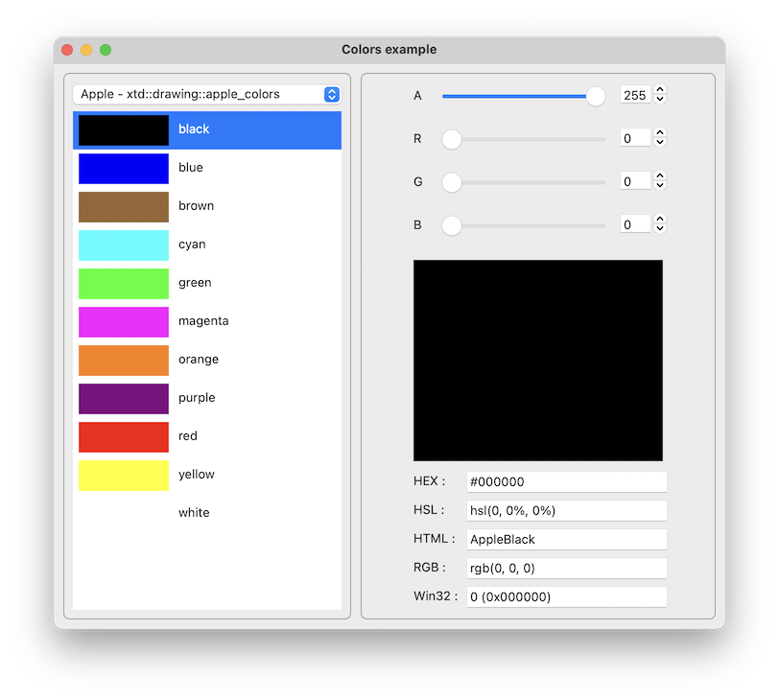
Task: Choose magenta from the color list
Action: click(124, 321)
